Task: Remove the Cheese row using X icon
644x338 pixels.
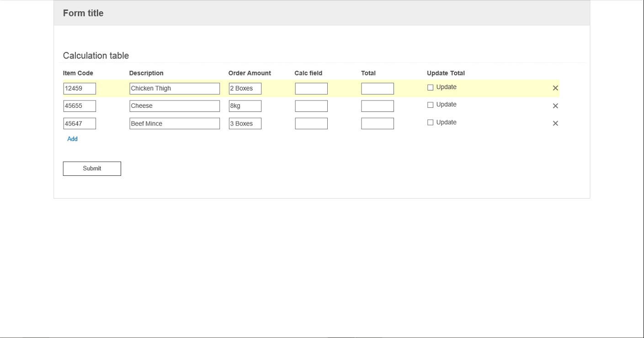Action: coord(555,106)
